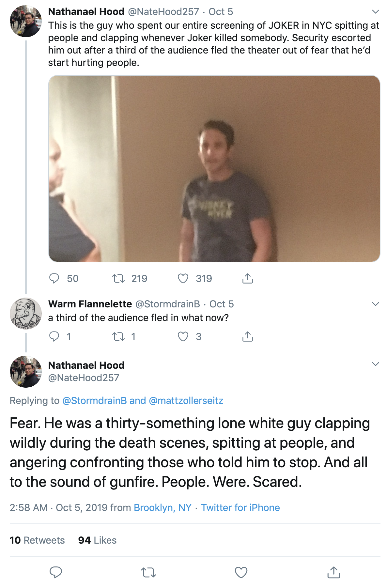The image size is (387, 588).
Task: Open chevron menu on main Nathanael Hood tweet
Action: click(376, 364)
